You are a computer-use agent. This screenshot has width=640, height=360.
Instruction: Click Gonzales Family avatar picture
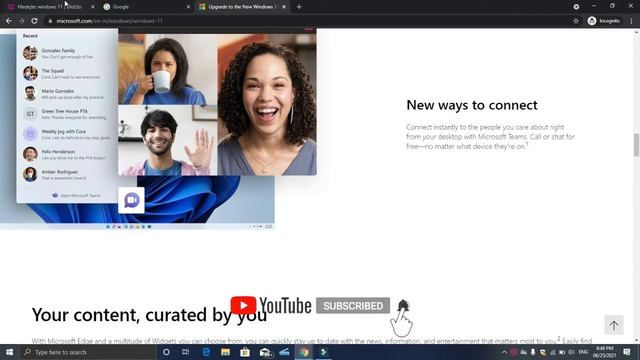30,53
